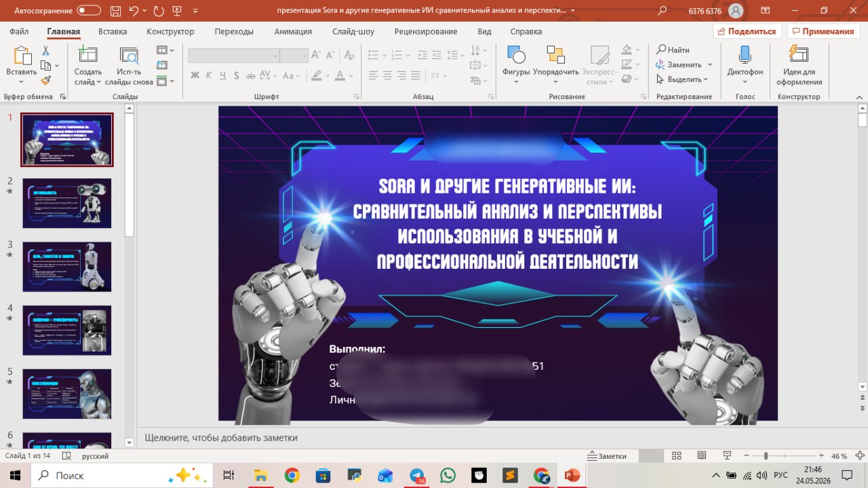Click the Cut (scissors) icon
The image size is (868, 488).
45,51
